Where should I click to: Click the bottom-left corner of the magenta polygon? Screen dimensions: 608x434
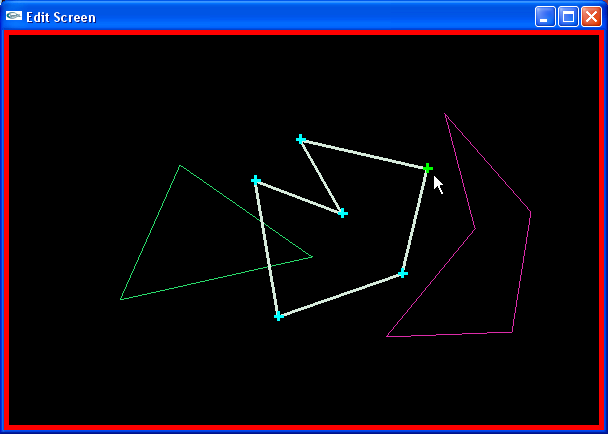tap(387, 336)
